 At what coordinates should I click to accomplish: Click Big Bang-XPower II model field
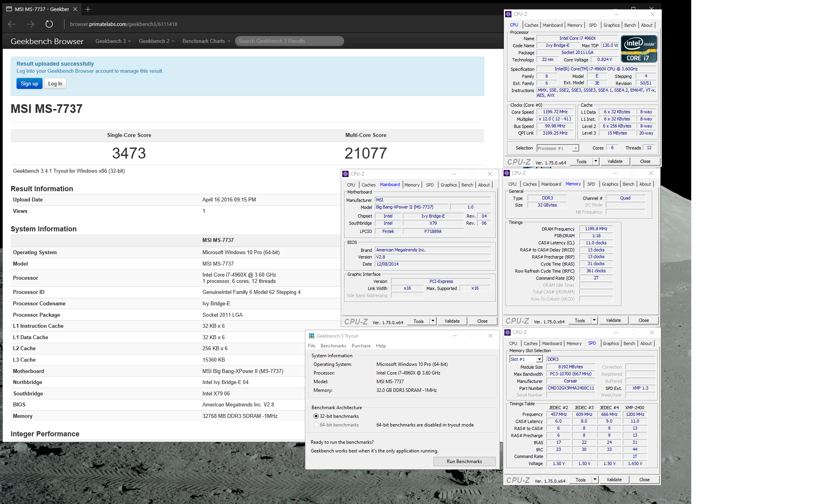(412, 207)
